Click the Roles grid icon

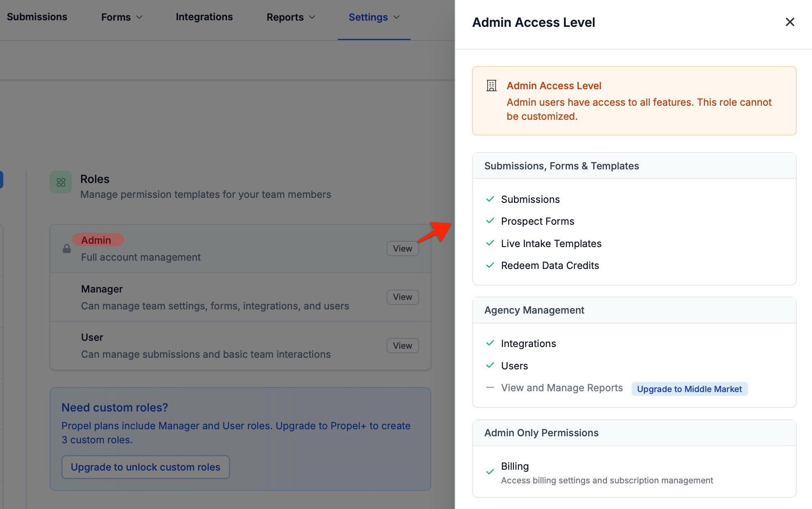[x=61, y=182]
